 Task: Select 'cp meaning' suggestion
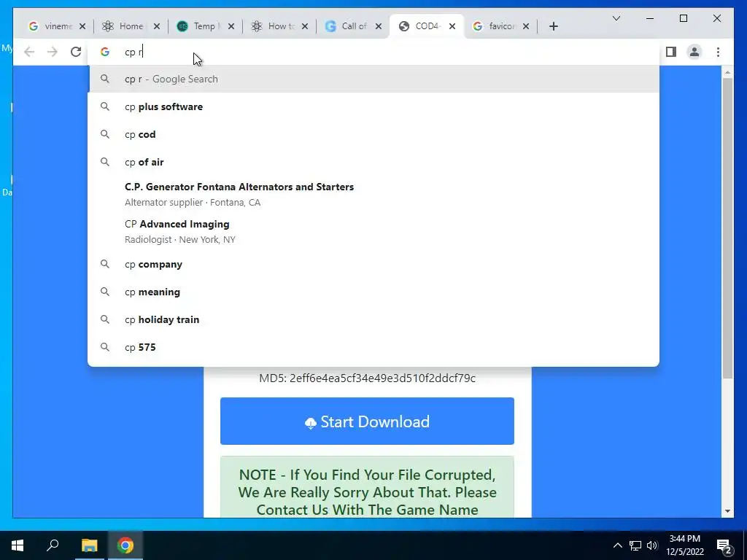[374, 292]
